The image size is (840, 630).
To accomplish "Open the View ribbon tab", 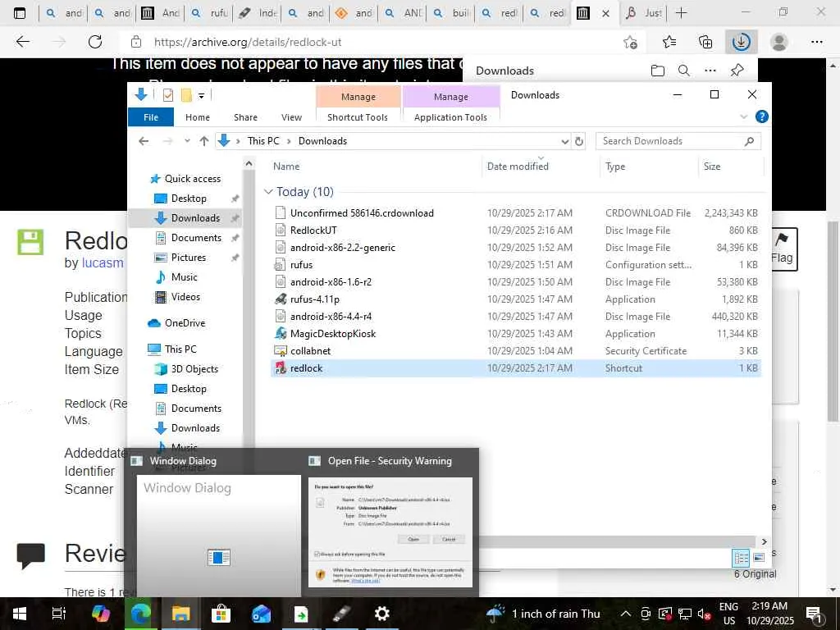I will tap(291, 117).
